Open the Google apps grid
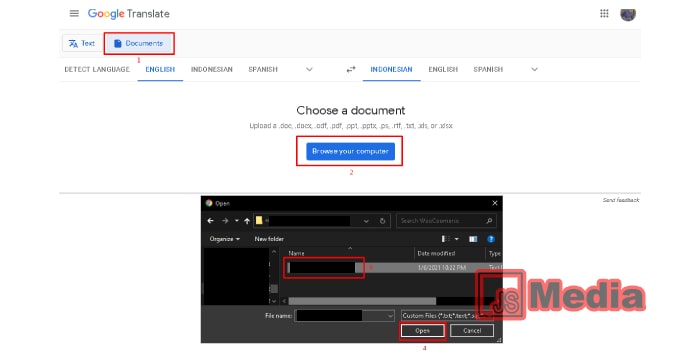This screenshot has height=360, width=700. coord(604,13)
